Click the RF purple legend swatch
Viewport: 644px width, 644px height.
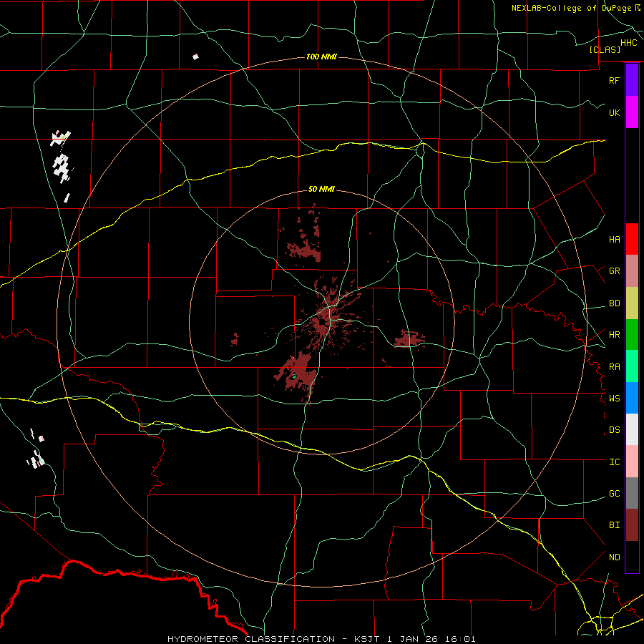(632, 80)
